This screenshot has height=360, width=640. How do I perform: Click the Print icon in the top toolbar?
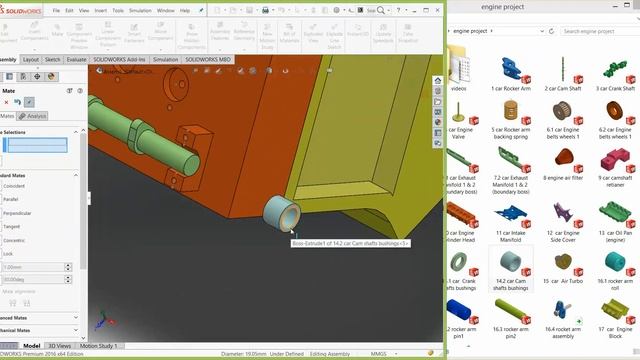click(x=265, y=10)
